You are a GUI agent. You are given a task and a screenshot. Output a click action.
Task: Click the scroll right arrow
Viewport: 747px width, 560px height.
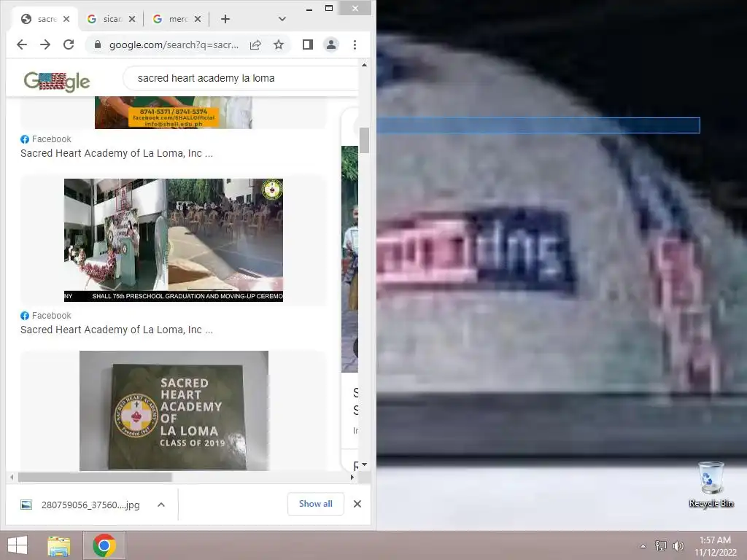[x=352, y=477]
